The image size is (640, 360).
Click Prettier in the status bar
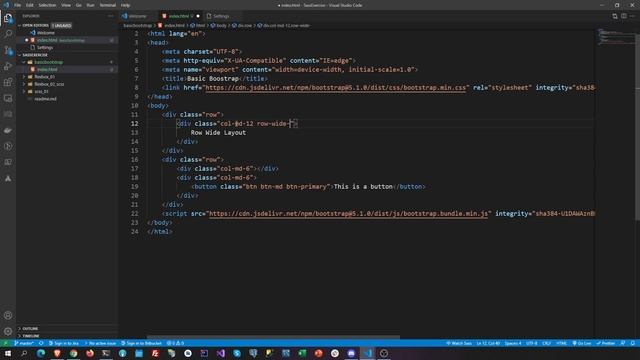tap(606, 343)
